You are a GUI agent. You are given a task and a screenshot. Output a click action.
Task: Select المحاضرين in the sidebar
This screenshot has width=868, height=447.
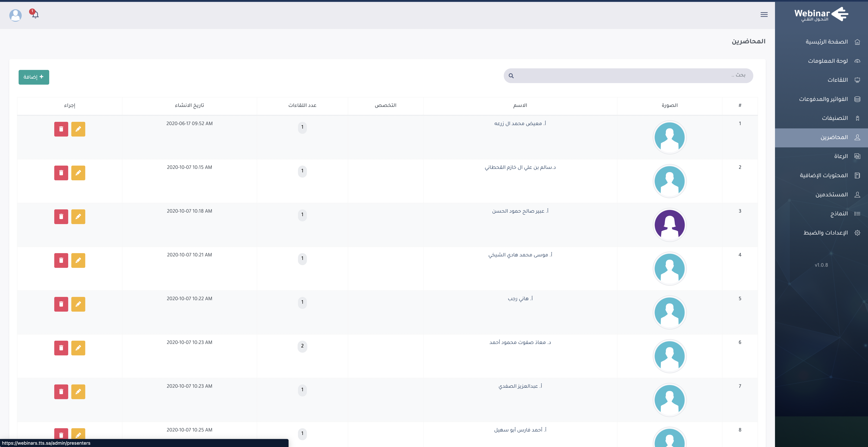pos(821,138)
